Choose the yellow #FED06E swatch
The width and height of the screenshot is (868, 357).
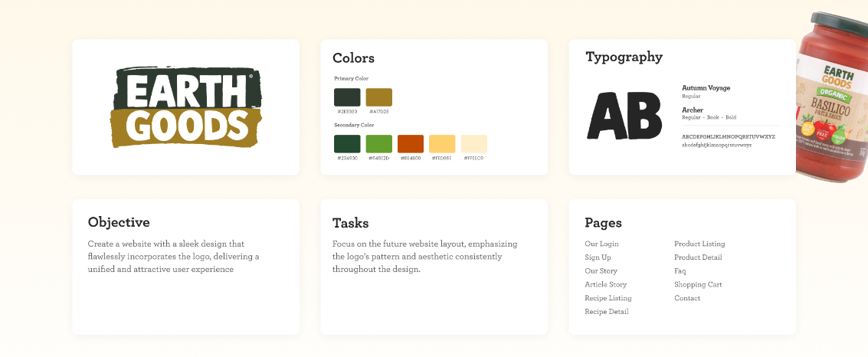pyautogui.click(x=442, y=144)
